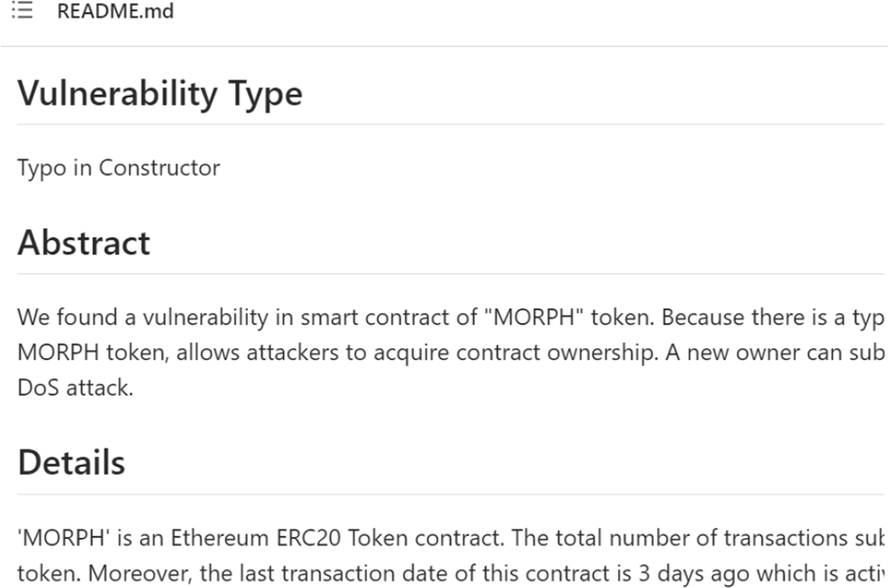
Task: Click the Abstract section heading
Action: 83,242
